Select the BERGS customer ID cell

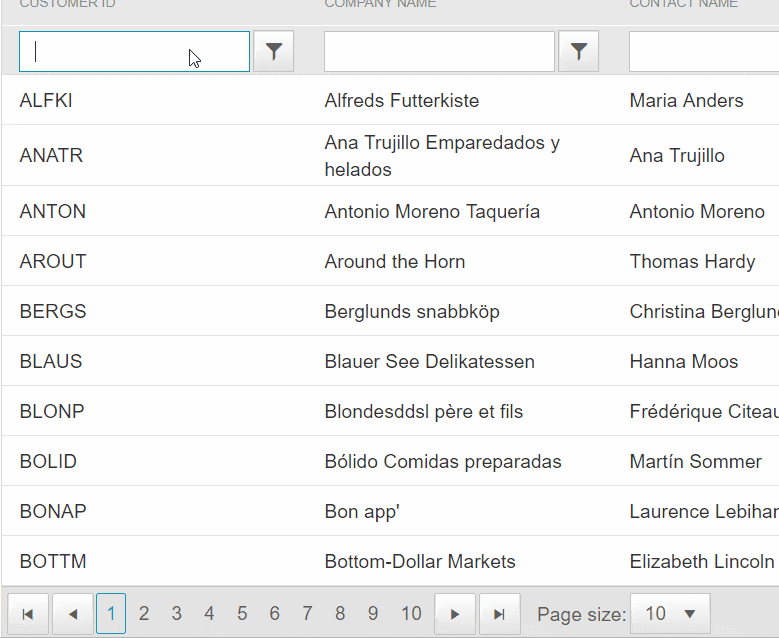click(53, 312)
